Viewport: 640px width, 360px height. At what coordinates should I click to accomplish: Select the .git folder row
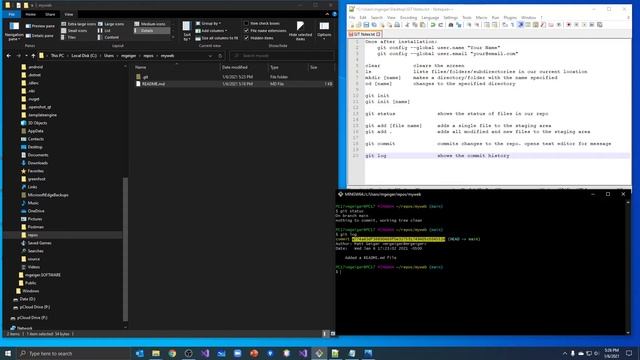pos(234,77)
